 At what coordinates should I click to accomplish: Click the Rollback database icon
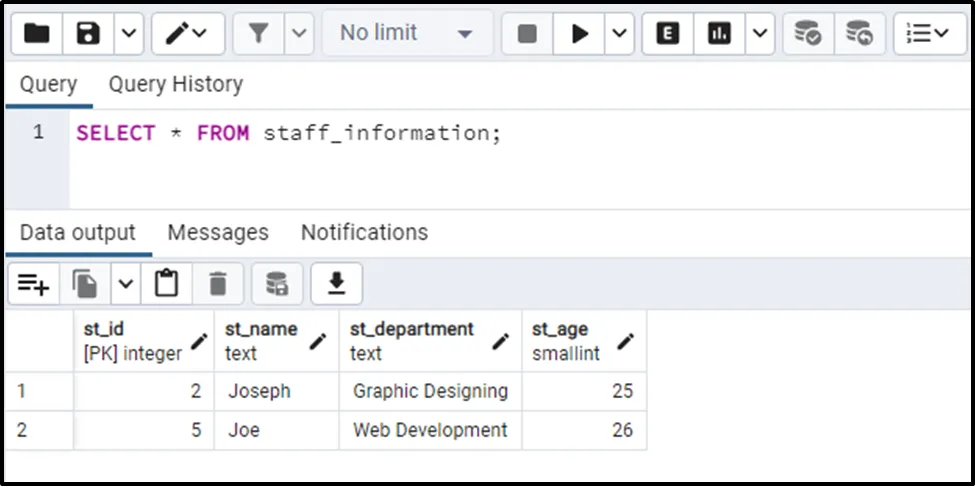click(859, 34)
